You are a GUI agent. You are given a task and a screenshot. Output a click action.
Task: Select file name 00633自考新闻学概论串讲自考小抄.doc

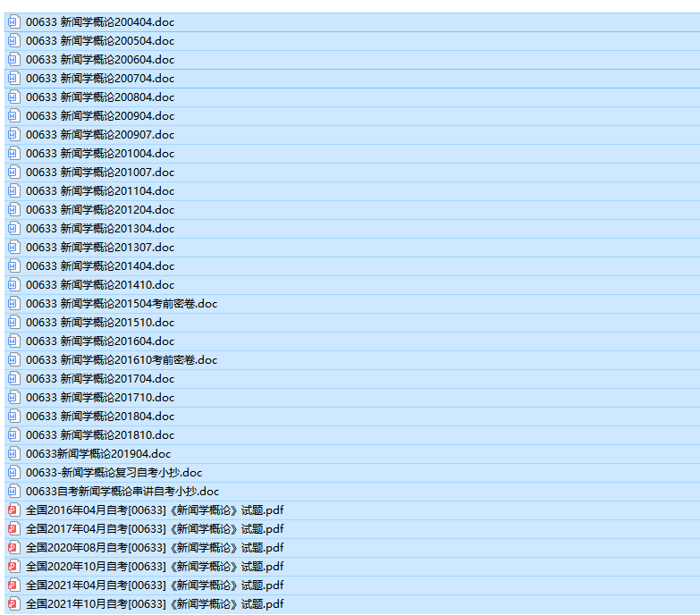122,491
